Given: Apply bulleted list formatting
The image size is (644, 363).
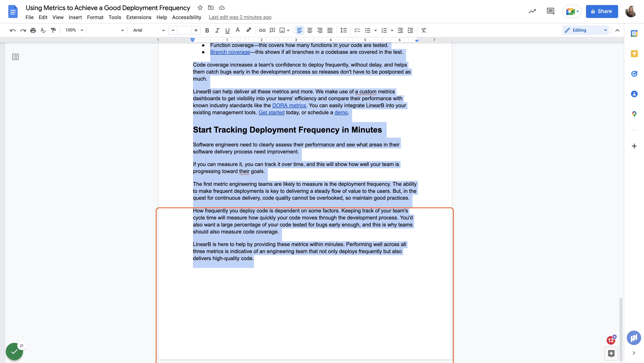Looking at the screenshot, I should coord(367,30).
